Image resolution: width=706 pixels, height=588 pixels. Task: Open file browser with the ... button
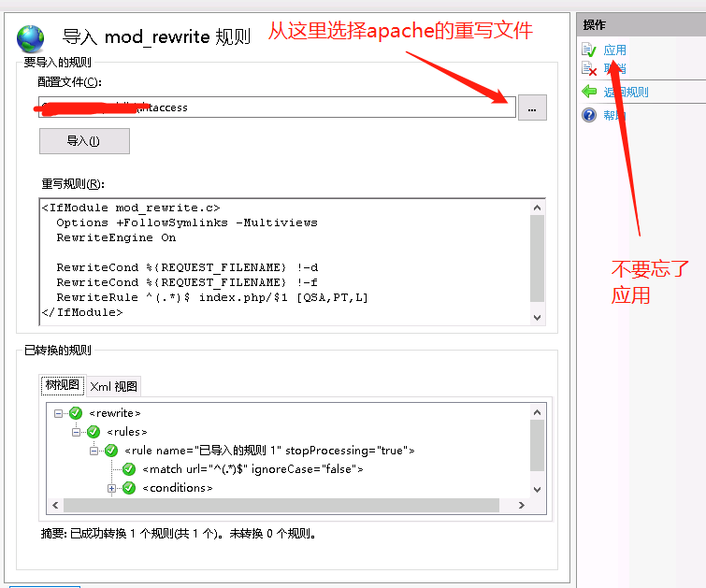[531, 108]
